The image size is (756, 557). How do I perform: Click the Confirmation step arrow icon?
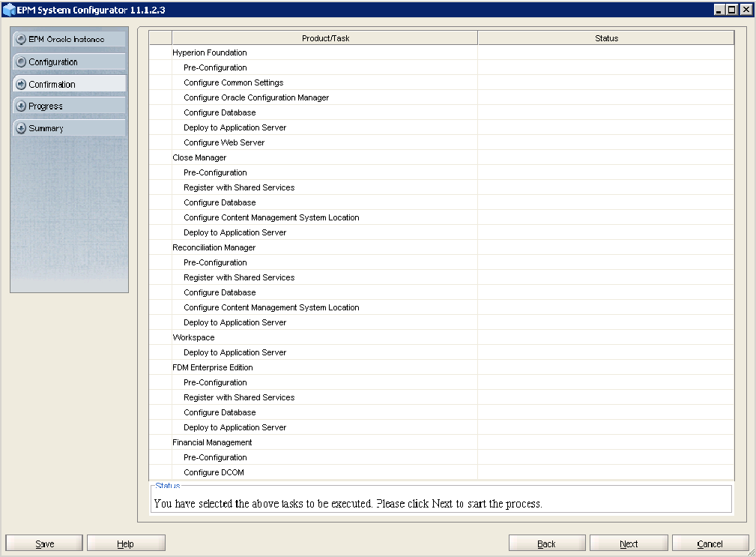[x=21, y=85]
